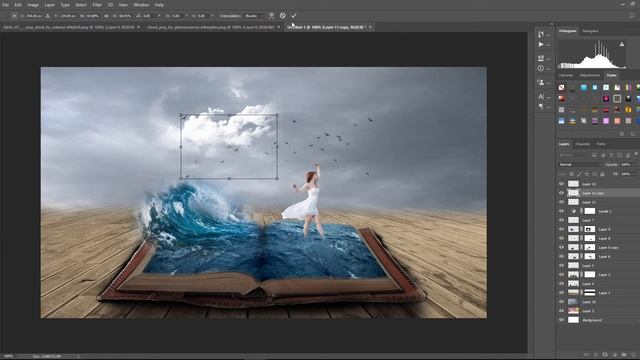Select the Background layer thumbnail
The height and width of the screenshot is (360, 640).
573,320
